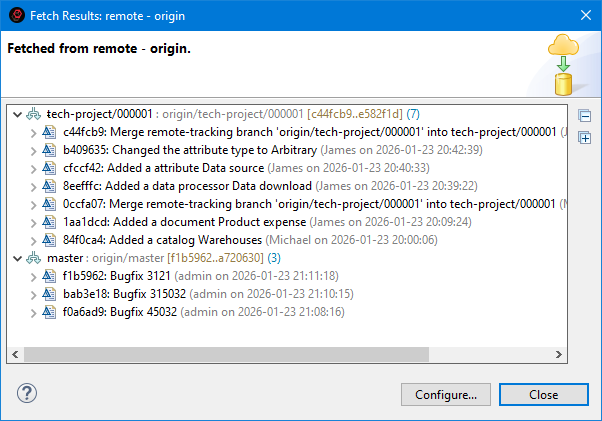Click the Collapse All icon
This screenshot has width=602, height=421.
[x=585, y=116]
